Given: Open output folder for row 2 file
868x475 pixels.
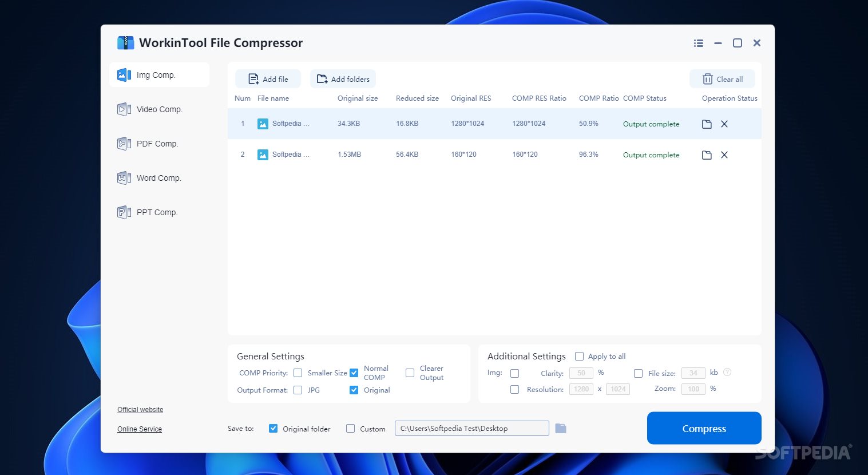Looking at the screenshot, I should pyautogui.click(x=707, y=155).
